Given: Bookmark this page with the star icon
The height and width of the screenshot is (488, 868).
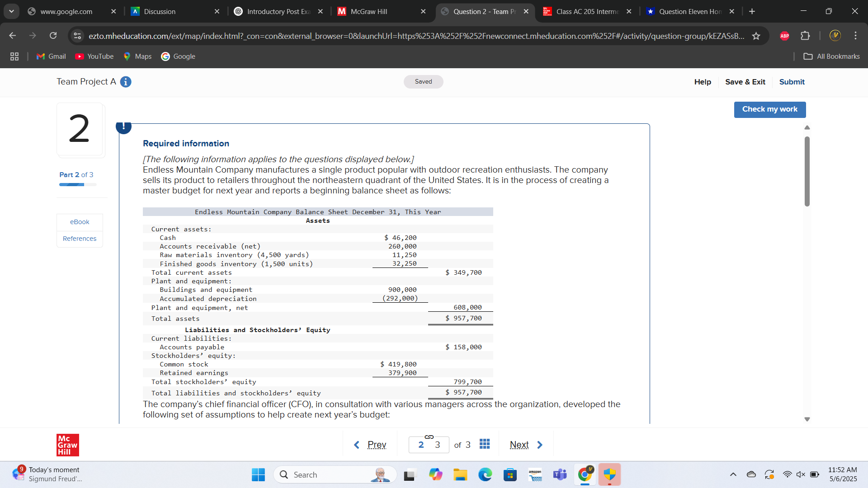Looking at the screenshot, I should (x=756, y=36).
